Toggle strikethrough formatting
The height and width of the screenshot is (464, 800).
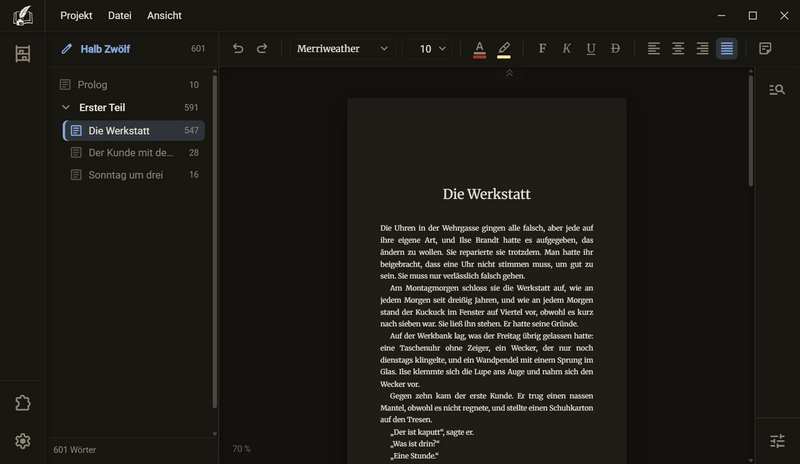615,48
